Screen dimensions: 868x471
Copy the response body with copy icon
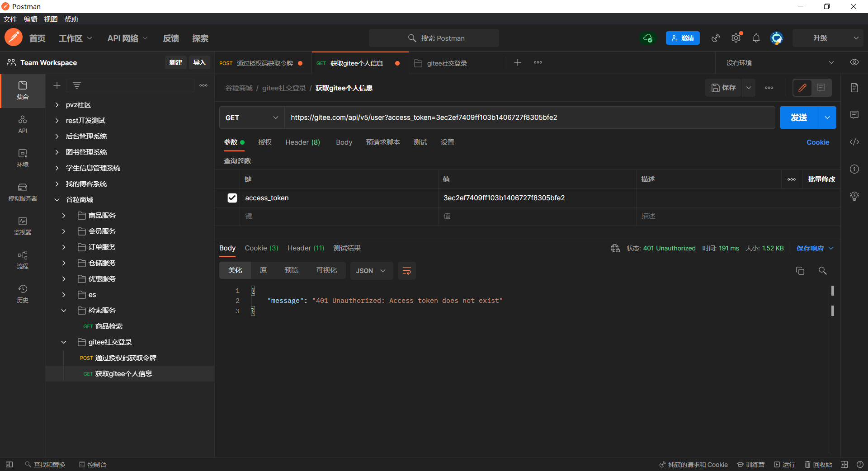click(x=800, y=271)
